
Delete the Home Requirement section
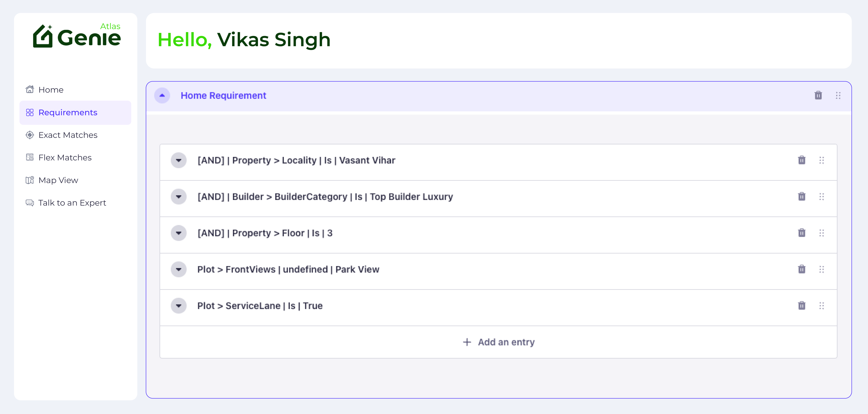(x=818, y=96)
